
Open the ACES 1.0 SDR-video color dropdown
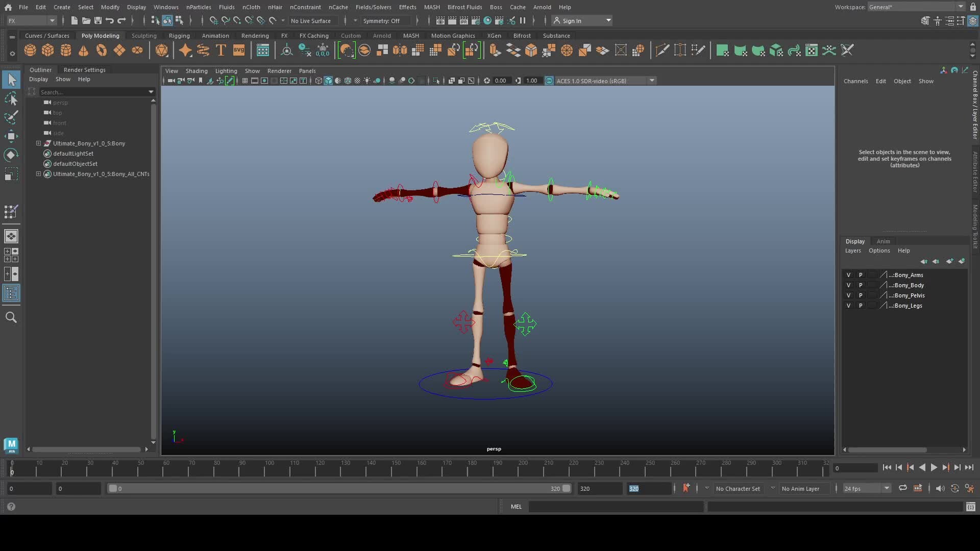pyautogui.click(x=652, y=80)
